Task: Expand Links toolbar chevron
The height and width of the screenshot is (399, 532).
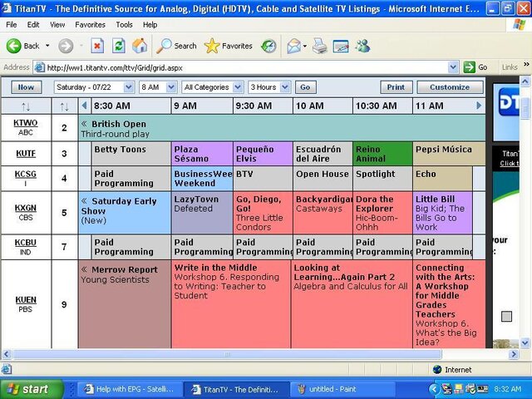Action: coord(526,64)
